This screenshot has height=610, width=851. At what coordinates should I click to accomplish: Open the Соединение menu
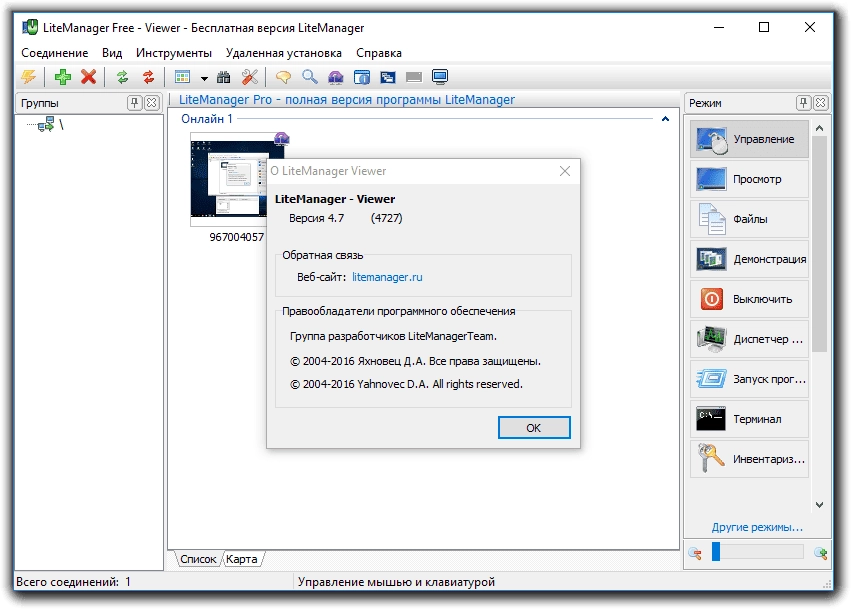[x=55, y=53]
